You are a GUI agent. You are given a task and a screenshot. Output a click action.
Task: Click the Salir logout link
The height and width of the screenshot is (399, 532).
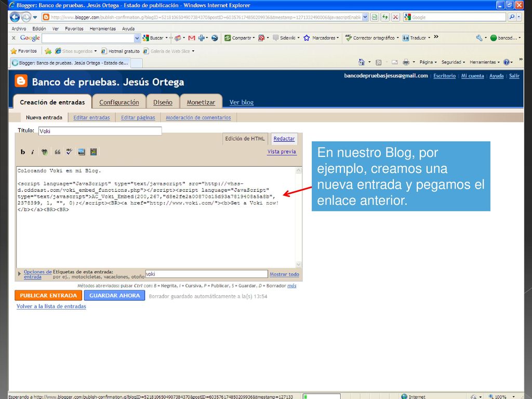[514, 76]
